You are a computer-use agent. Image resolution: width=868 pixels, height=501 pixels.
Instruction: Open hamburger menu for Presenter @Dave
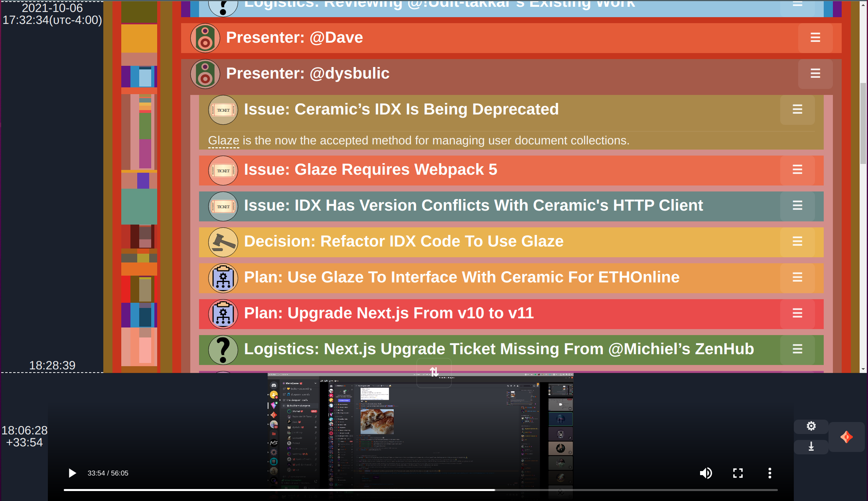[x=815, y=37]
